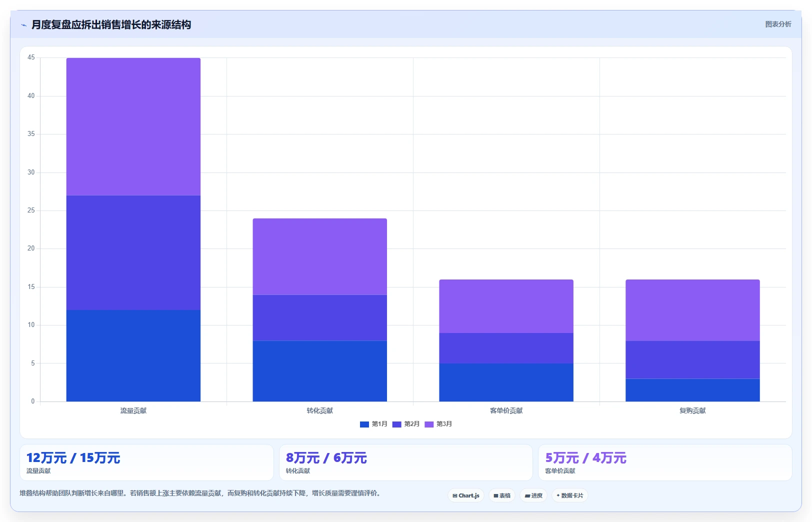Select the 第1月 segment of 复购贡献 bar
Viewport: 812px width, 522px height.
(x=693, y=390)
